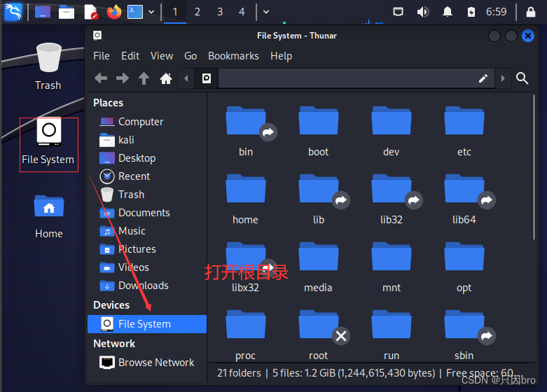
Task: Click the Thunar window menu icon in titlebar
Action: coord(97,35)
